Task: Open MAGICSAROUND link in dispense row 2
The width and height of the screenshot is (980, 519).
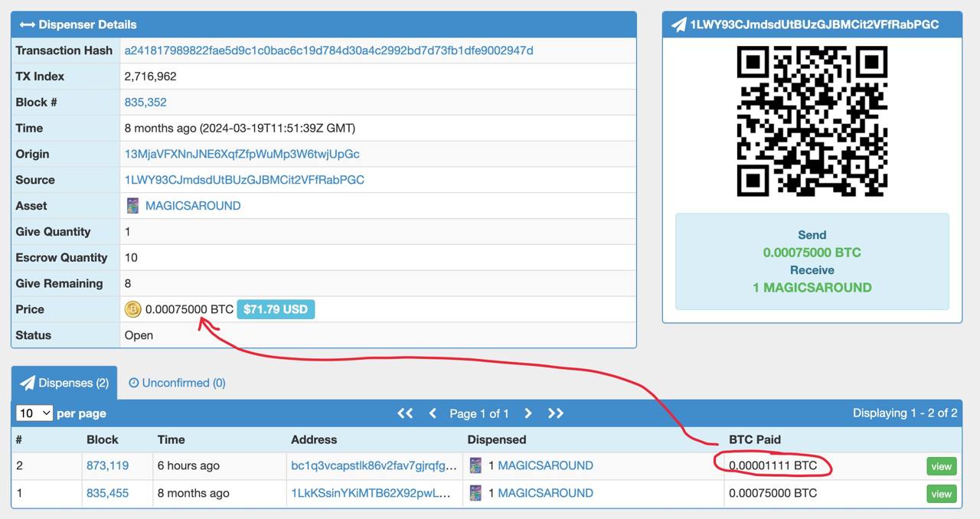Action: [545, 465]
